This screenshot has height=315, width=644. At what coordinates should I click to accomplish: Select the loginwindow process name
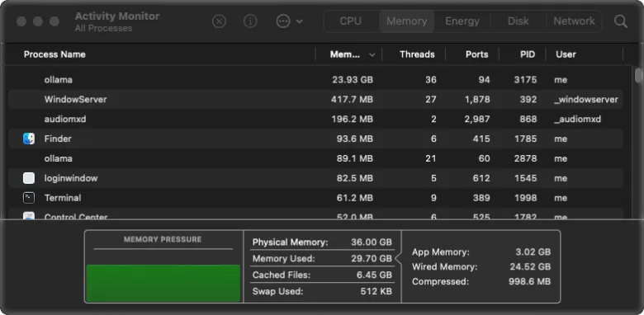(x=71, y=178)
